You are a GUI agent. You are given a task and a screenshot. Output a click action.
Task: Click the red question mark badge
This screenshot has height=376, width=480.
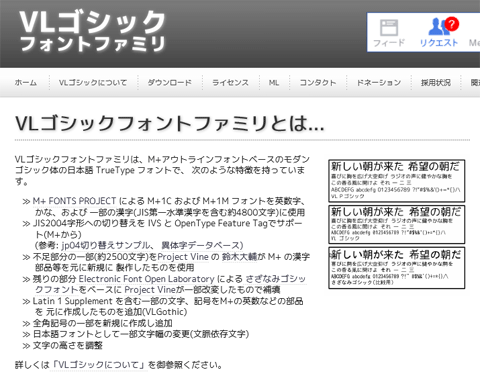452,24
